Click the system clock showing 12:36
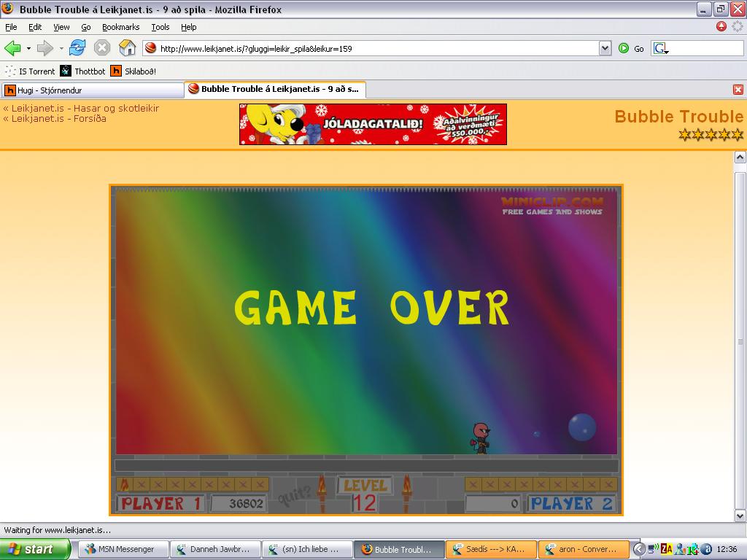The image size is (747, 560). coord(727,549)
